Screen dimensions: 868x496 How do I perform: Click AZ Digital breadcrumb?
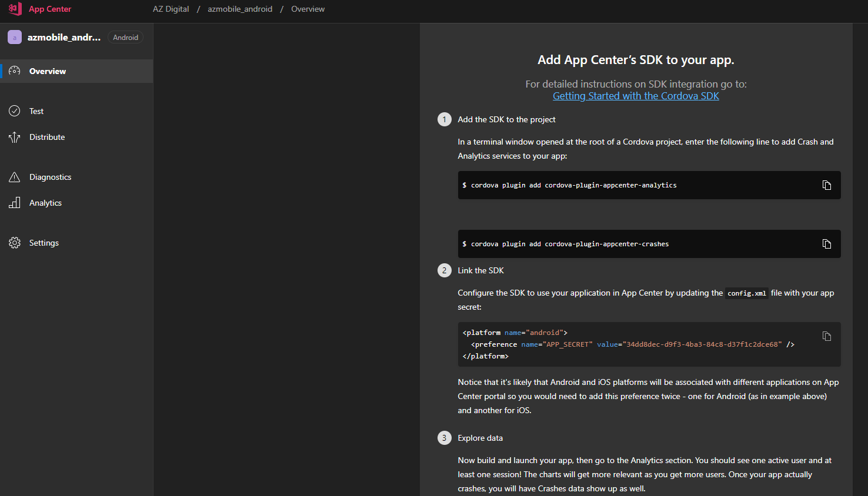click(171, 9)
